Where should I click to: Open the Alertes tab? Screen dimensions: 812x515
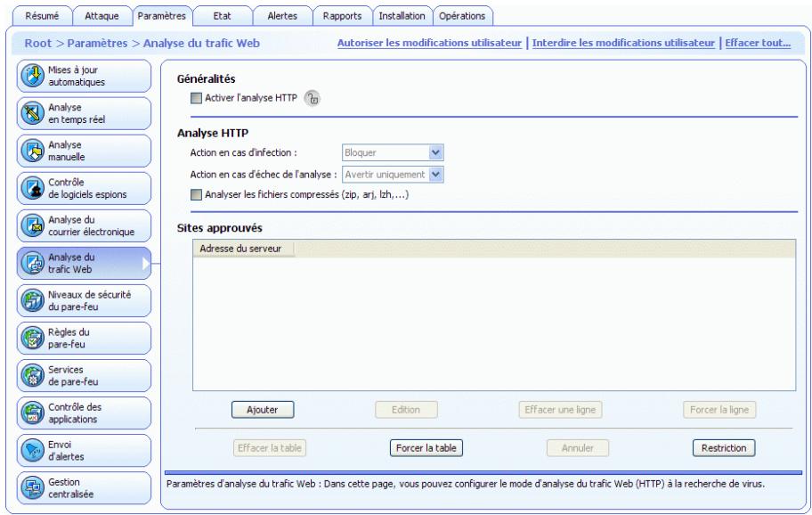pos(282,16)
